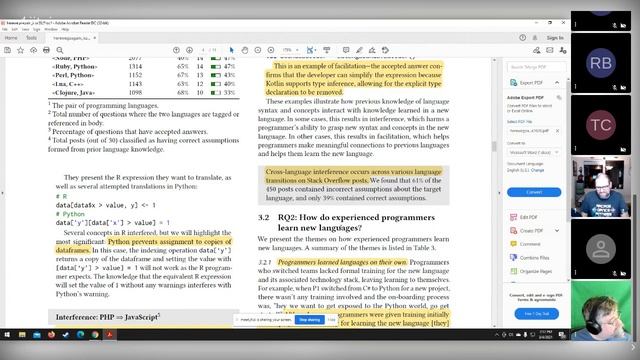Click the page number input field

coord(203,50)
